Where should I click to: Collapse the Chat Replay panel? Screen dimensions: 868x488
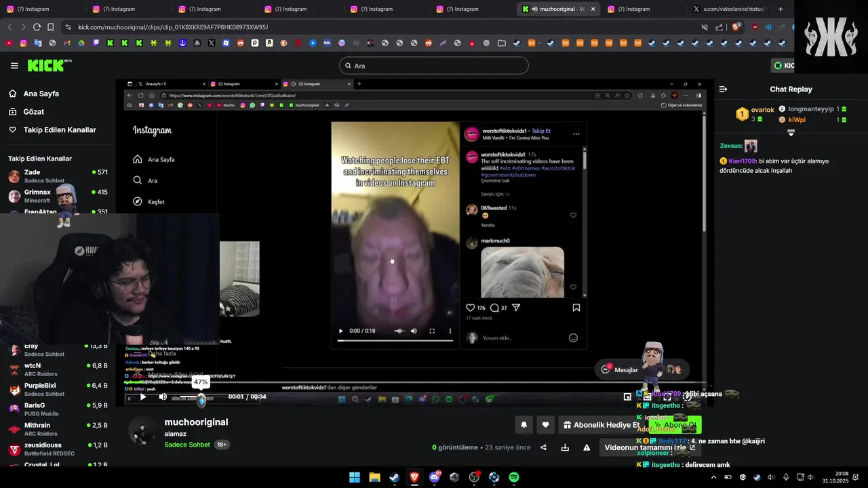click(723, 89)
